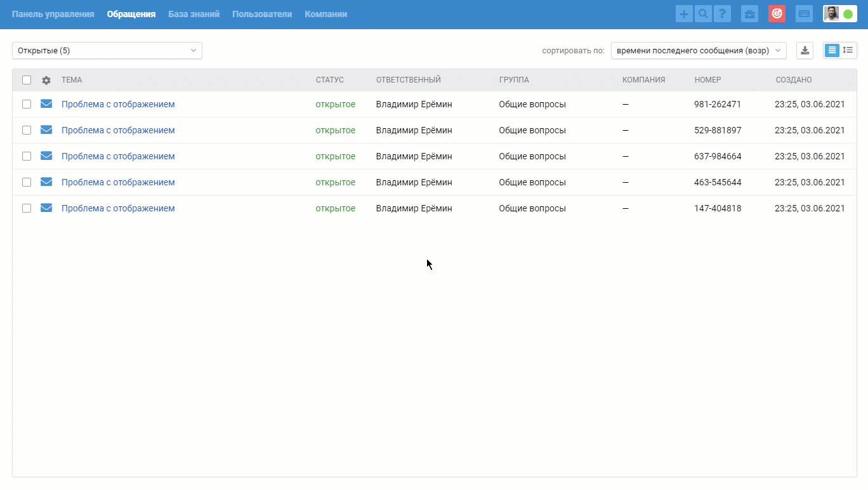Go to the "База знаний" menu

click(194, 14)
